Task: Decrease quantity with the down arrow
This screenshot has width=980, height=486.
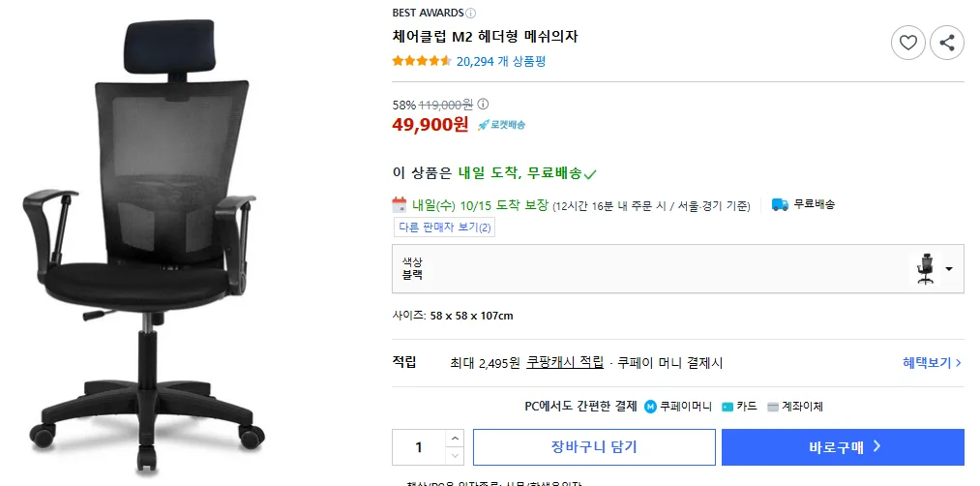Action: point(455,456)
